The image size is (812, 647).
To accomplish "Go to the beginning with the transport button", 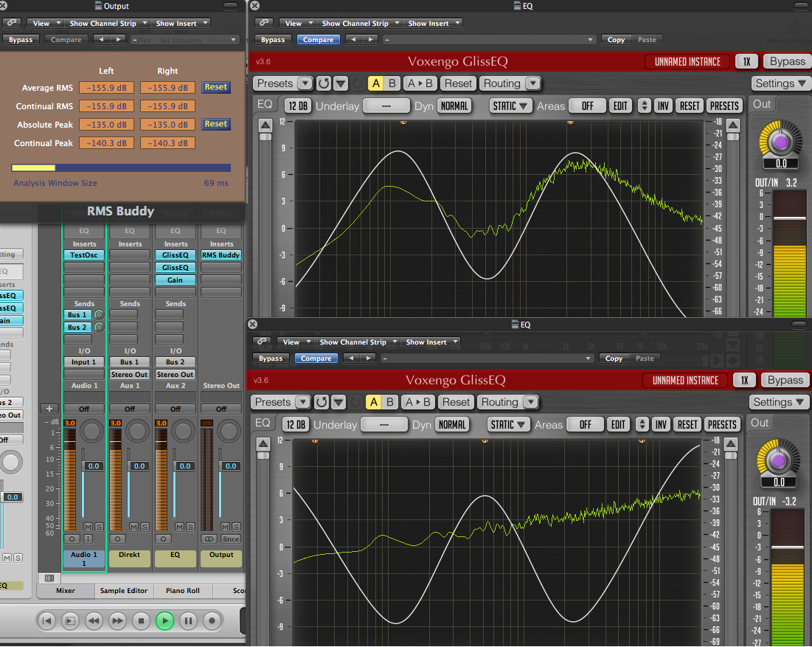I will [46, 620].
